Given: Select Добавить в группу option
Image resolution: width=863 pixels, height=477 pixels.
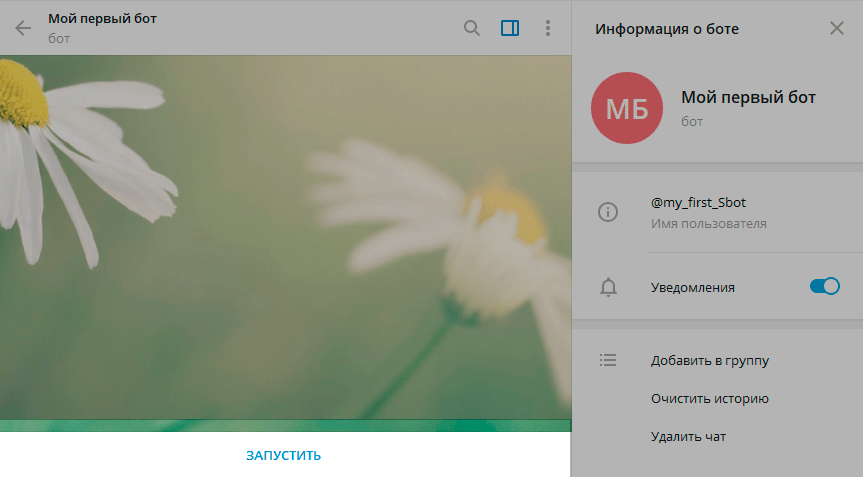Looking at the screenshot, I should tap(709, 361).
